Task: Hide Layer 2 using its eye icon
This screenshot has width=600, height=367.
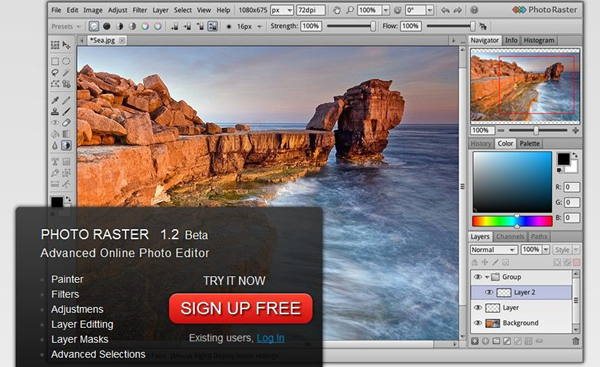Action: coord(489,292)
